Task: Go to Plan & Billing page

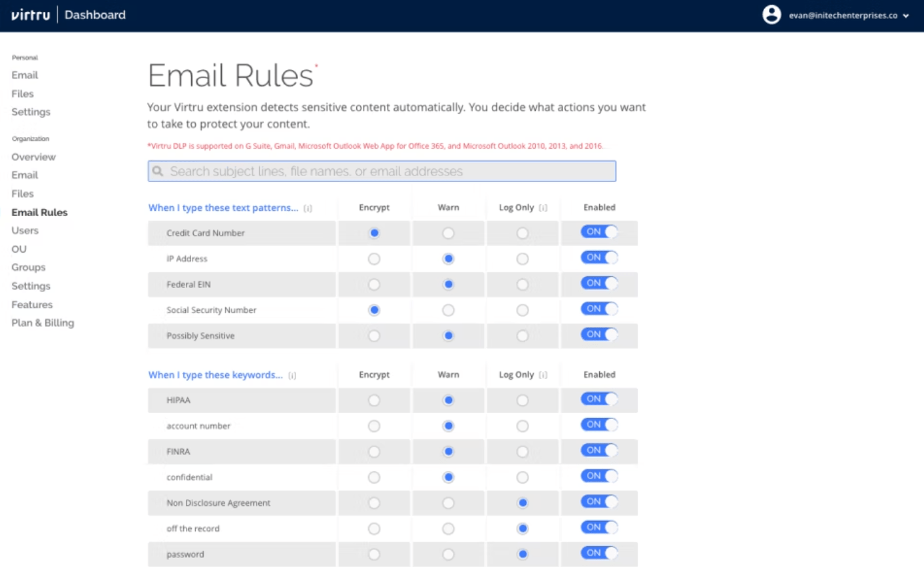Action: (43, 323)
